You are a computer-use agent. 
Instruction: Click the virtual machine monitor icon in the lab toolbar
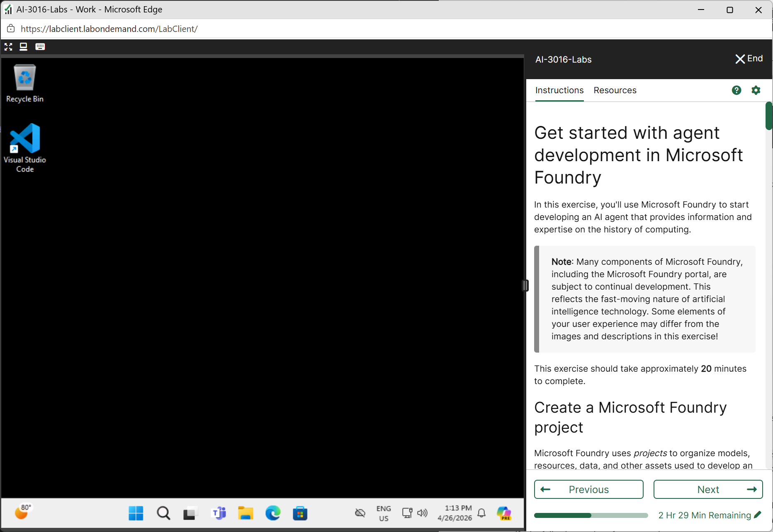[24, 46]
